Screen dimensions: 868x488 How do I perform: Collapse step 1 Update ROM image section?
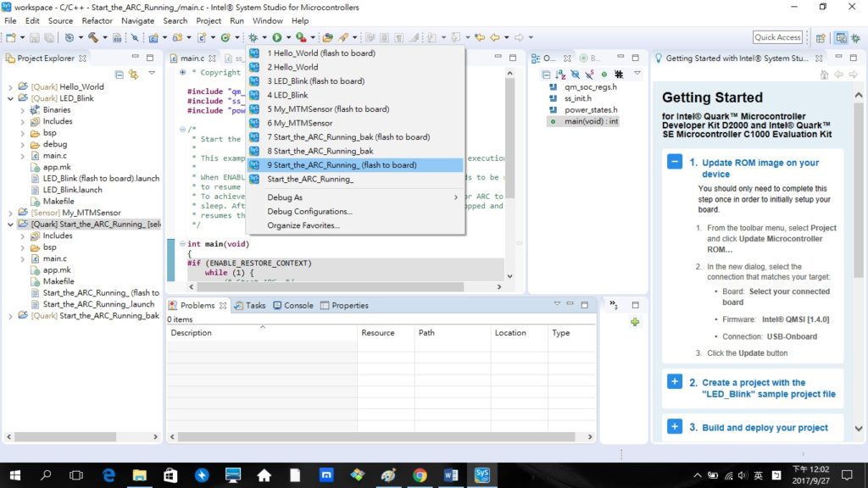pyautogui.click(x=674, y=162)
